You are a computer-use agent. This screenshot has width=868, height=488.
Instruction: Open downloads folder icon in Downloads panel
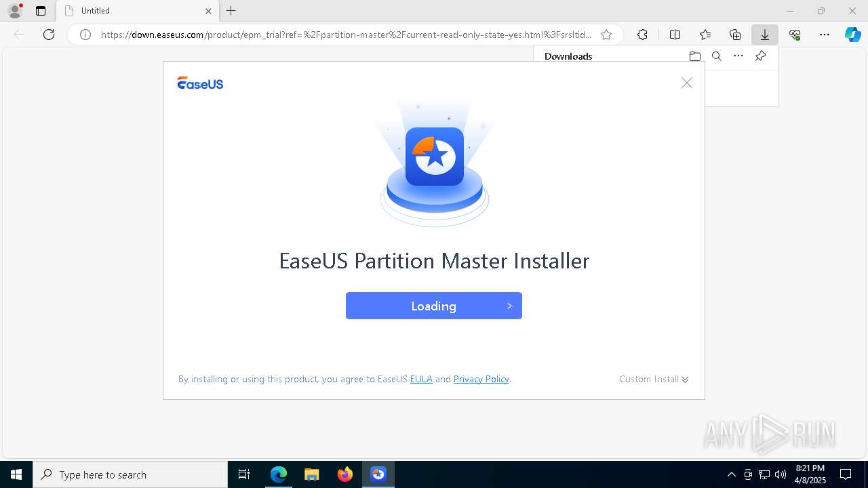(x=694, y=56)
